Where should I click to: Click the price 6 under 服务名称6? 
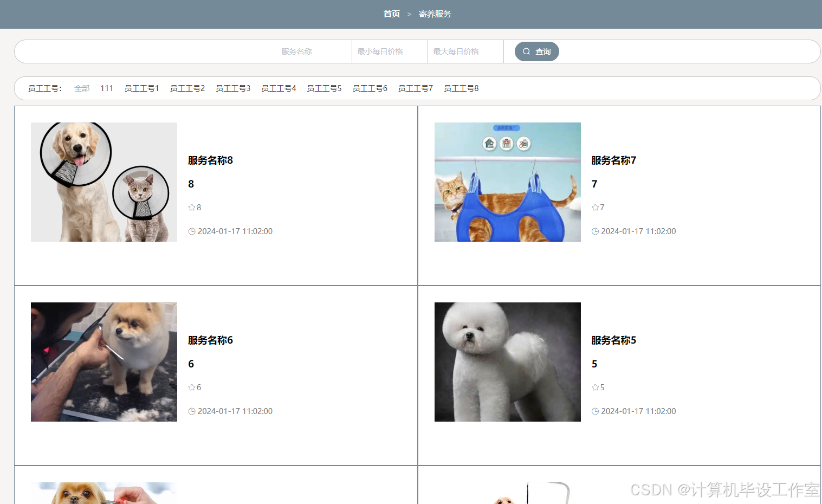(191, 364)
